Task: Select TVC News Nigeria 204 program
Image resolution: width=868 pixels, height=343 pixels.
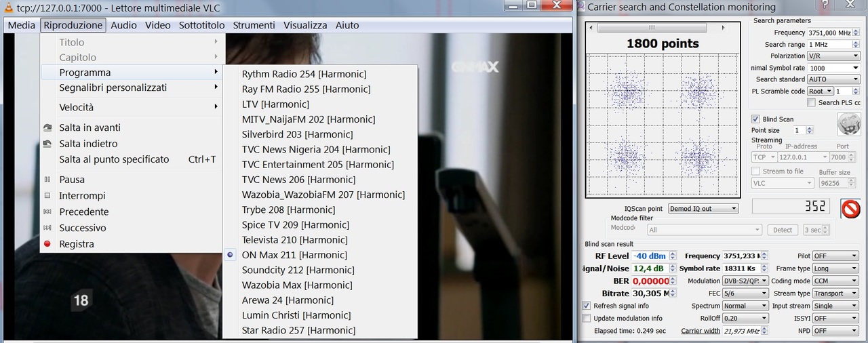Action: click(316, 149)
